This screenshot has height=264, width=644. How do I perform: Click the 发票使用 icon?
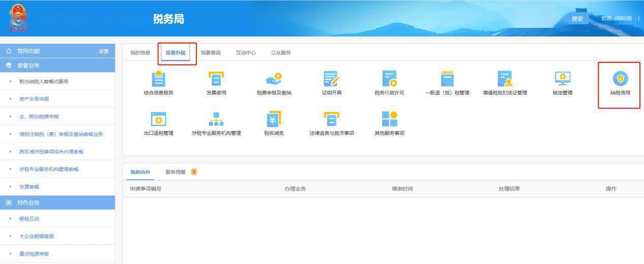click(x=216, y=80)
